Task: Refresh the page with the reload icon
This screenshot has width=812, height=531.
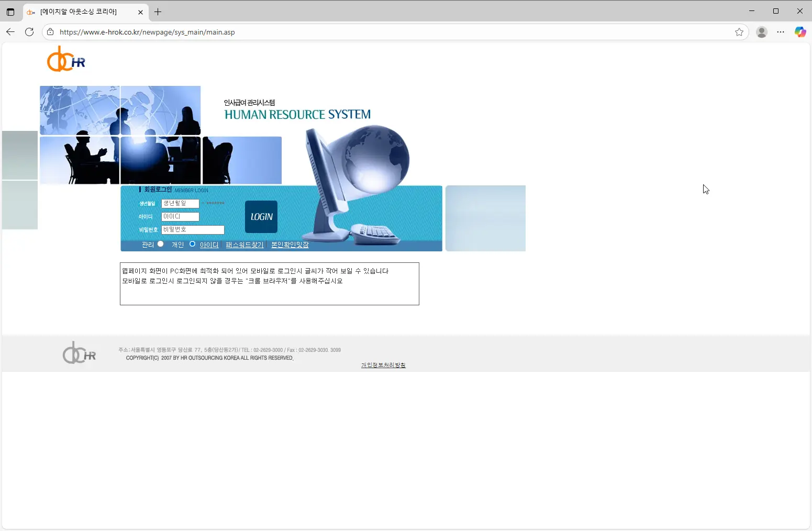Action: pyautogui.click(x=29, y=32)
